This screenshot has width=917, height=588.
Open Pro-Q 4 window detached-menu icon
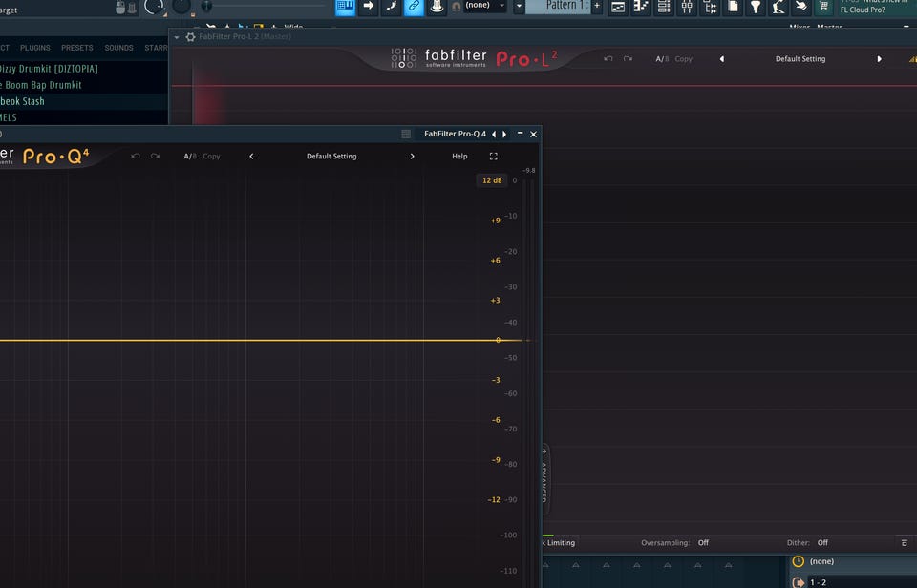[x=406, y=134]
